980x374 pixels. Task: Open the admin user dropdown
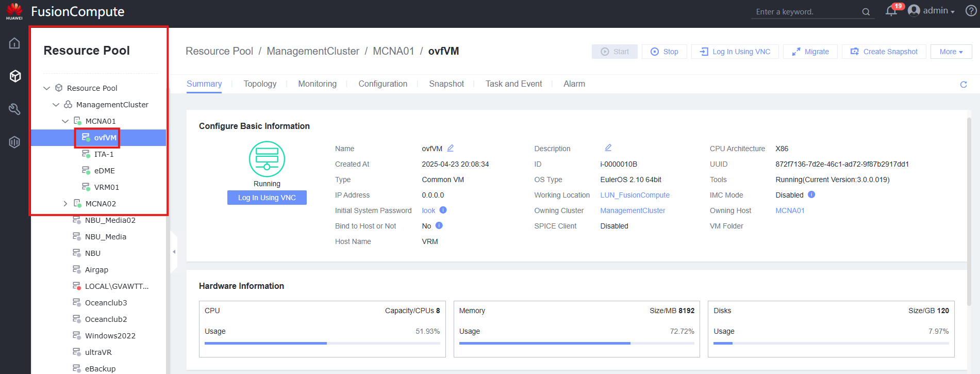tap(932, 11)
